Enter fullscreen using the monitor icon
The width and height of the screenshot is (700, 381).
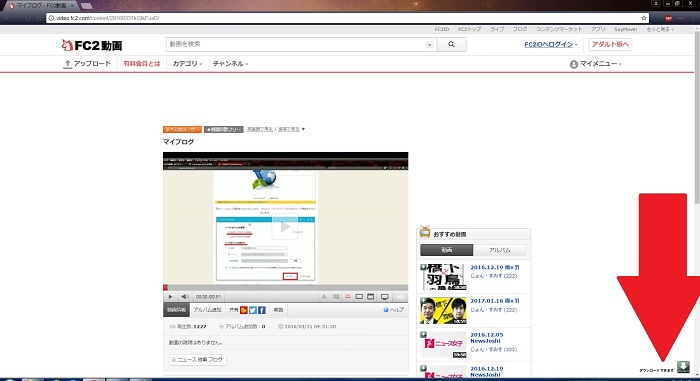click(x=384, y=297)
